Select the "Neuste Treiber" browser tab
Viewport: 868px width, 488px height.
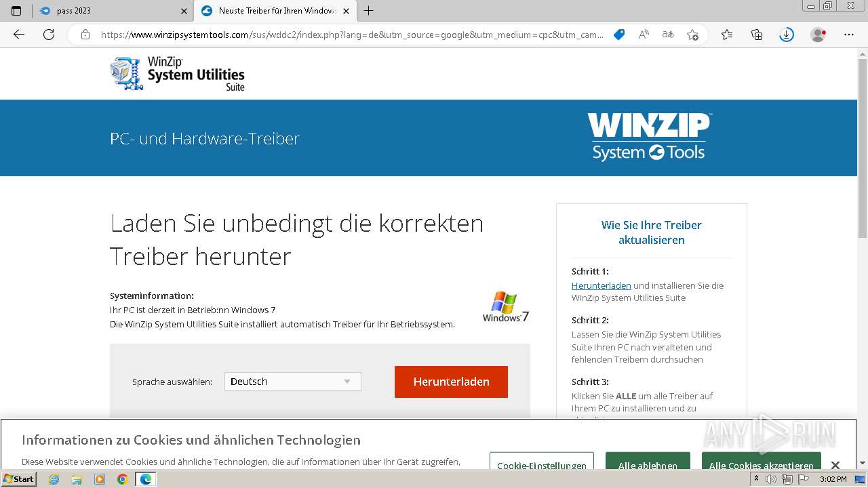click(x=275, y=11)
